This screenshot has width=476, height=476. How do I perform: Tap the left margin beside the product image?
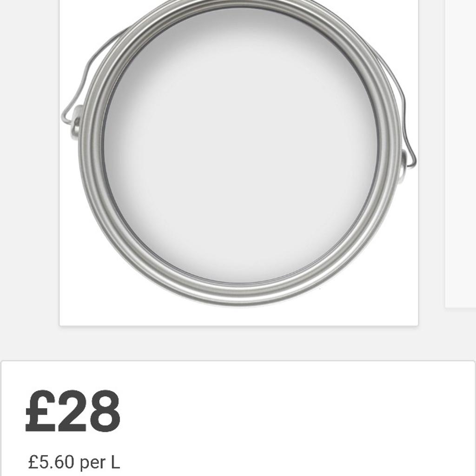(x=28, y=163)
